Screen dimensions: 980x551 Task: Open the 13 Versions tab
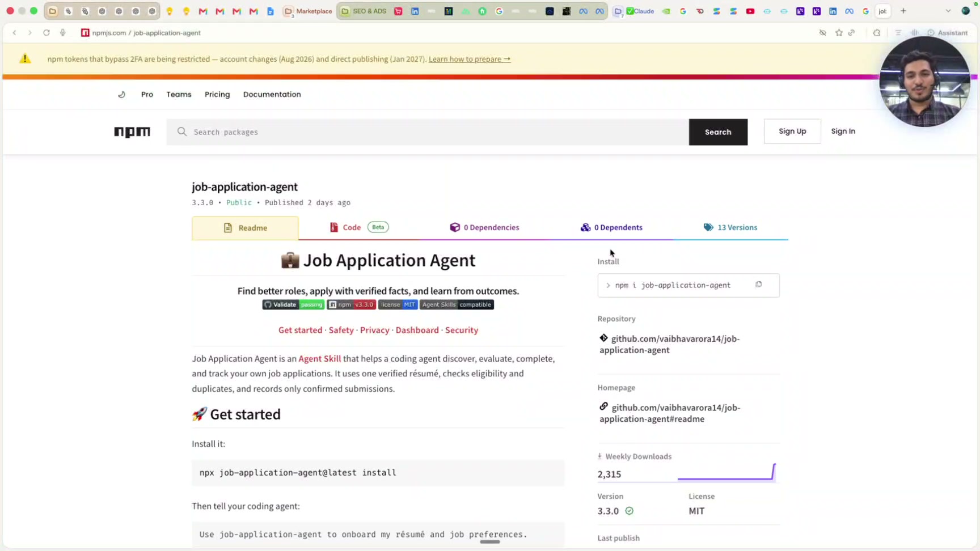[x=730, y=227]
